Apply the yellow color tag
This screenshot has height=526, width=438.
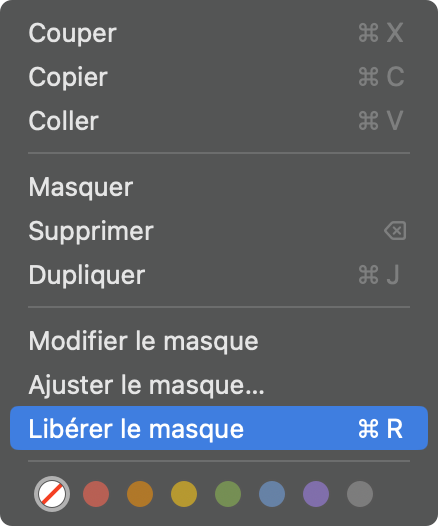click(x=184, y=494)
